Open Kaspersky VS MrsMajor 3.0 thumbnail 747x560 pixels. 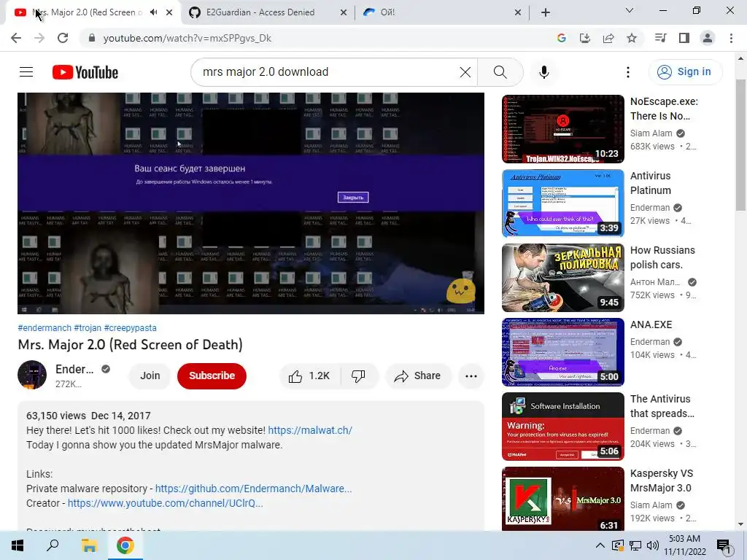(x=562, y=499)
